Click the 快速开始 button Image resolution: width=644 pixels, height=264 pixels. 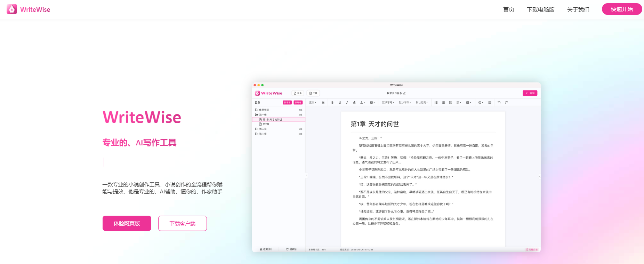coord(622,9)
